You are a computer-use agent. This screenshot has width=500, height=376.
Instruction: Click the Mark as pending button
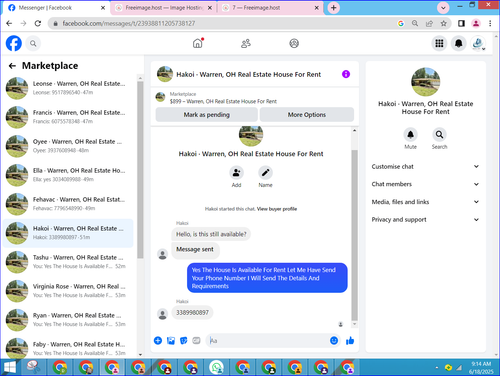tap(207, 115)
